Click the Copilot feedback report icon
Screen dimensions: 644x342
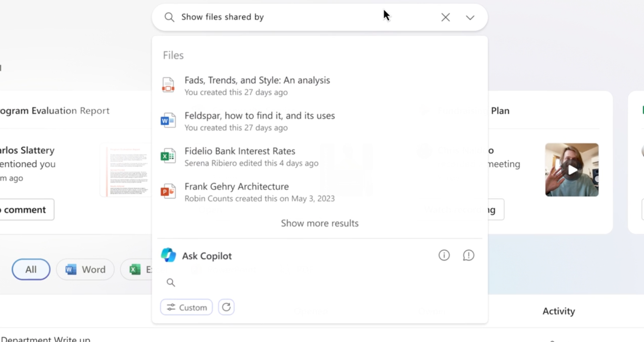(469, 255)
